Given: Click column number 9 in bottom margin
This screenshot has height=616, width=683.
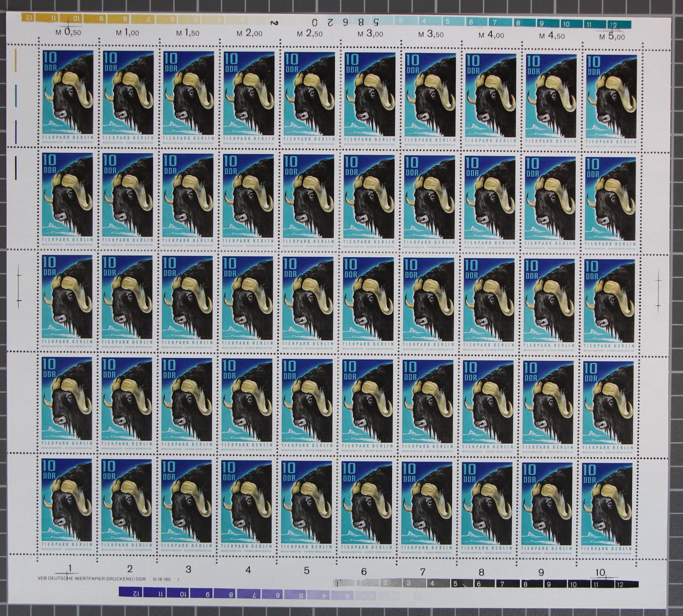Looking at the screenshot, I should 541,572.
